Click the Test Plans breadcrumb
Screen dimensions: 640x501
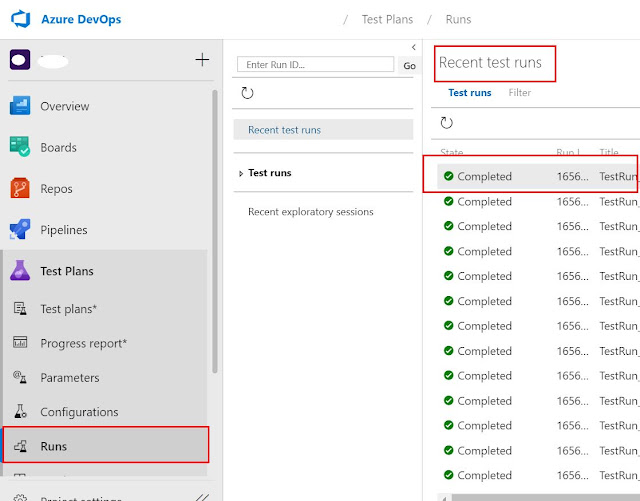387,19
